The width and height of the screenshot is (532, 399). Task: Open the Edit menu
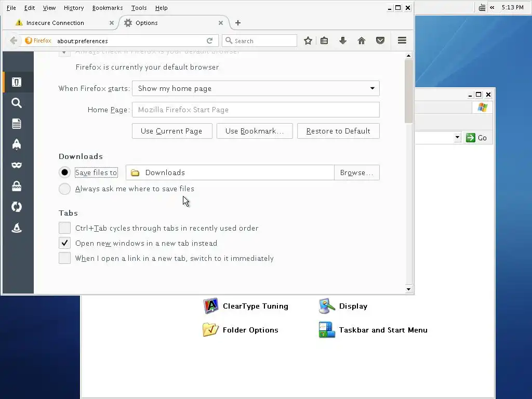30,8
